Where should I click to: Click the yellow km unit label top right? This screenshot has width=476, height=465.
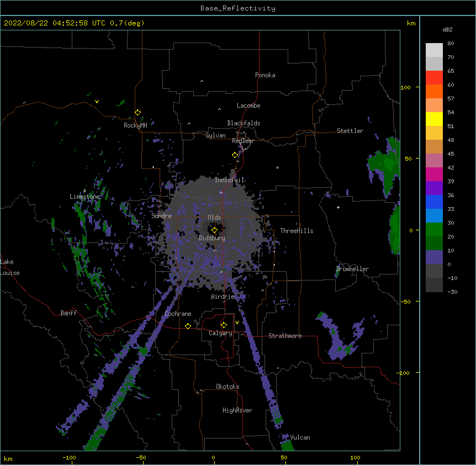(411, 23)
